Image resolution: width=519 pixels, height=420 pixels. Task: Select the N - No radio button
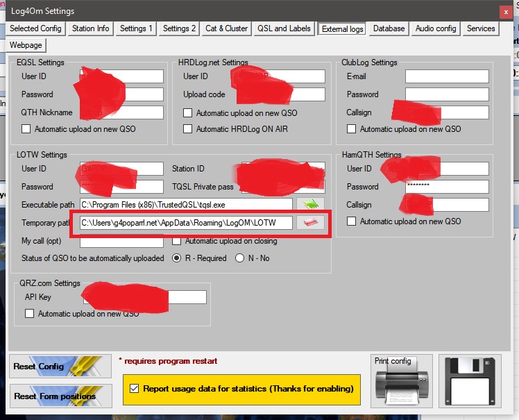pos(239,258)
